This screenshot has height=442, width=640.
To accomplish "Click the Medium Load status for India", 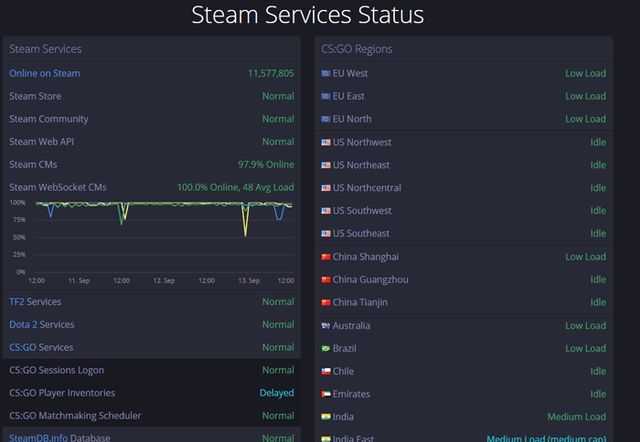I will (576, 417).
